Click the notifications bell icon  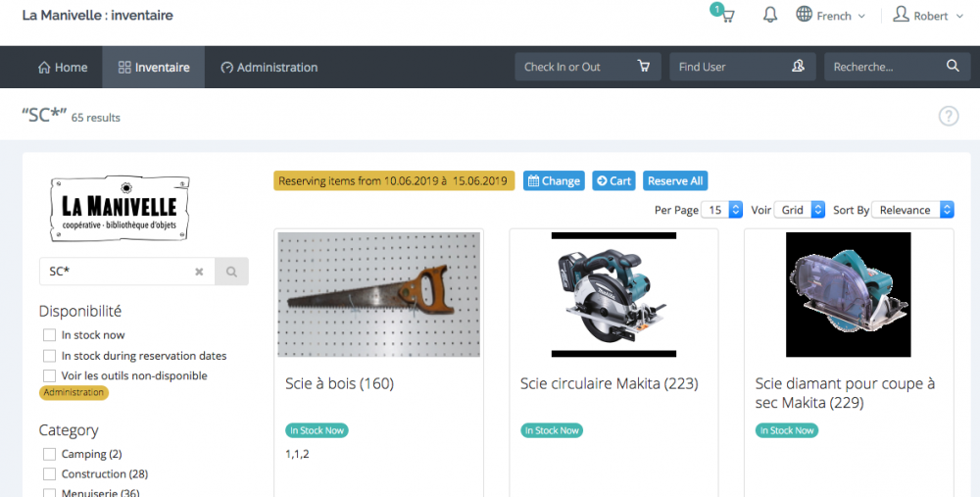pos(770,16)
